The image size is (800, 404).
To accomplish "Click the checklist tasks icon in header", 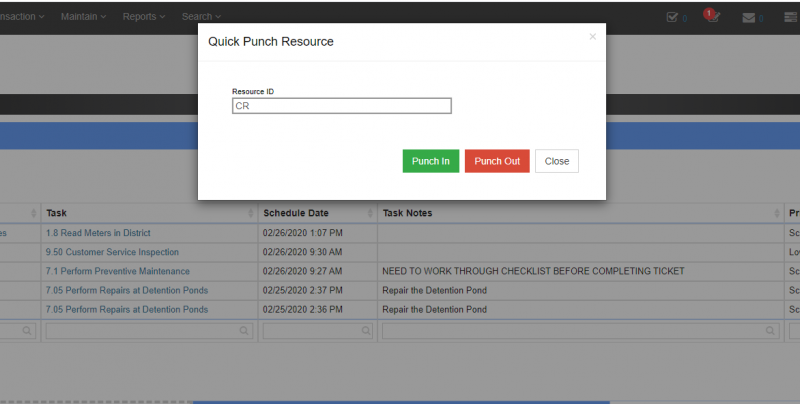I will click(x=672, y=17).
